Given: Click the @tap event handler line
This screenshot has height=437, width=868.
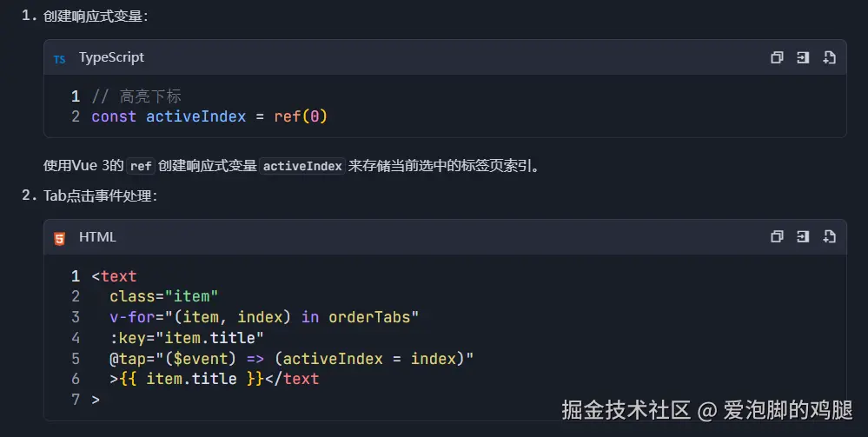Looking at the screenshot, I should coord(291,359).
